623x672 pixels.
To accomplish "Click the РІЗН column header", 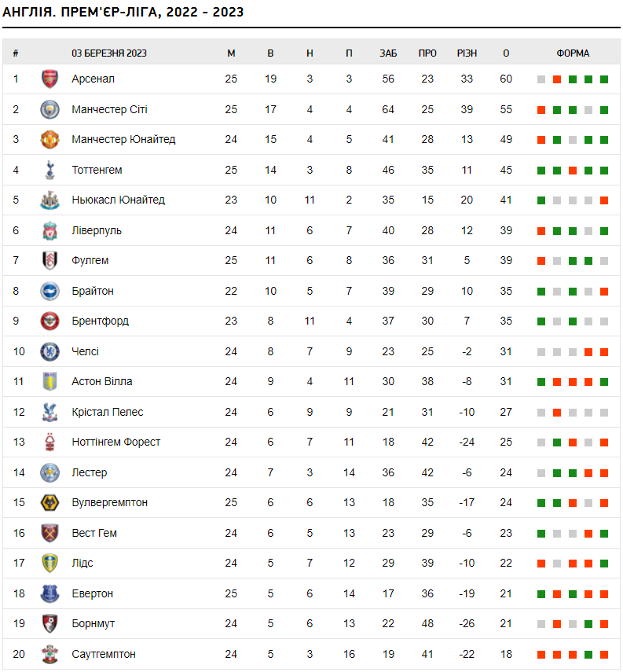I will tap(467, 53).
